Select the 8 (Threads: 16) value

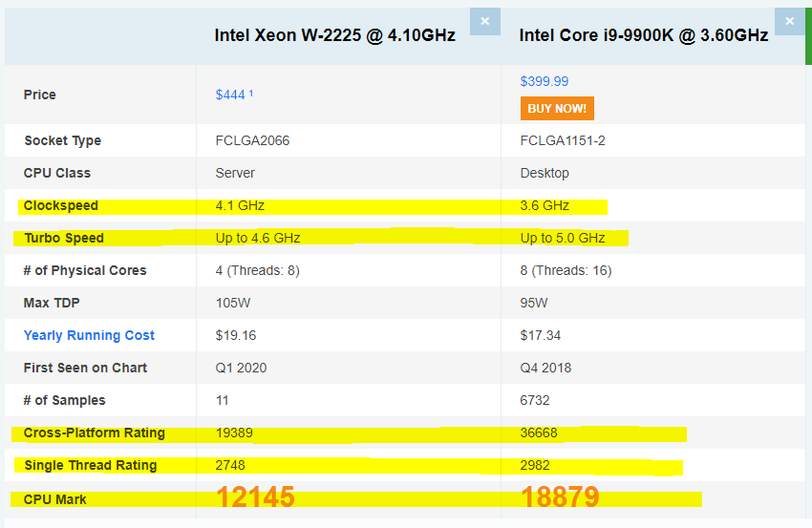(x=566, y=270)
